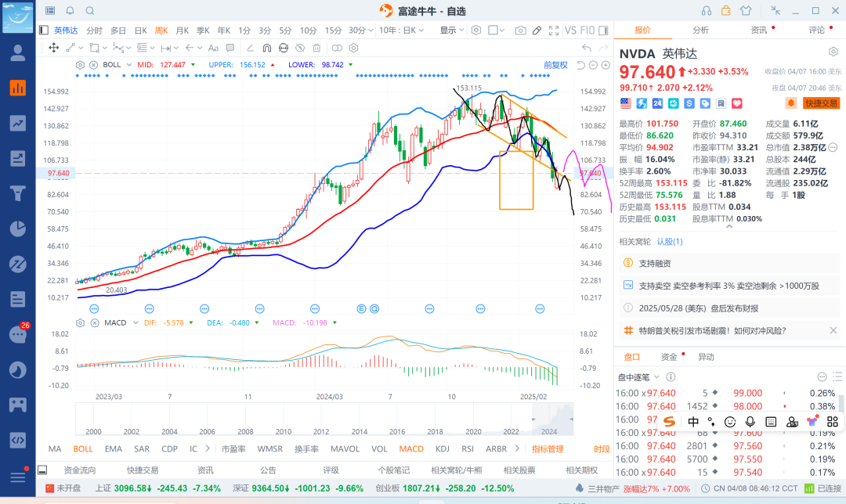
Task: Select the magnet snap drawing tool
Action: pos(266,48)
